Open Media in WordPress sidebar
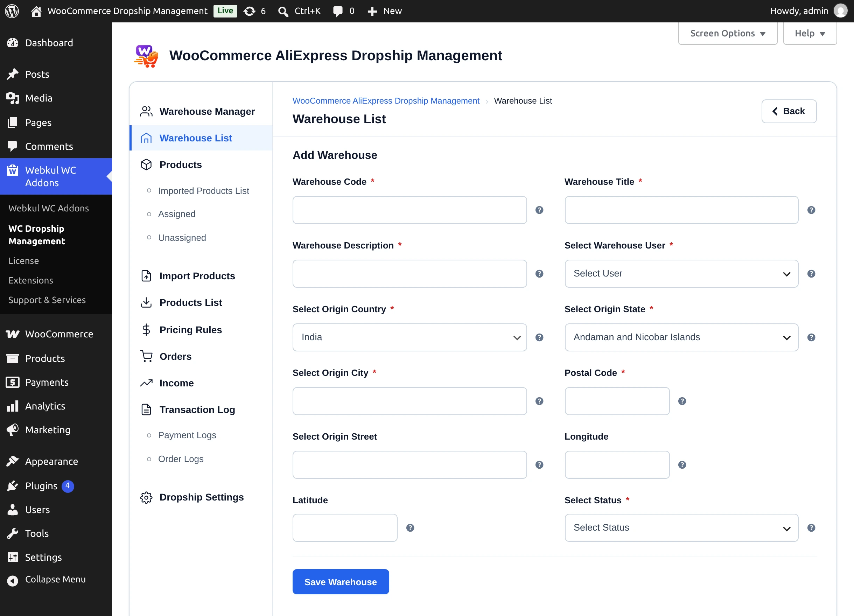This screenshot has height=616, width=854. click(56, 98)
